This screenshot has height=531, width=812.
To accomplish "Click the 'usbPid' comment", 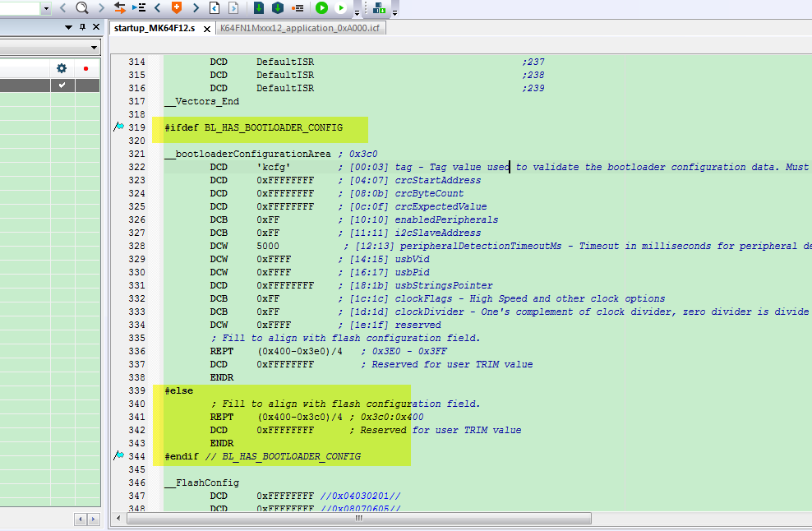I will coord(413,272).
